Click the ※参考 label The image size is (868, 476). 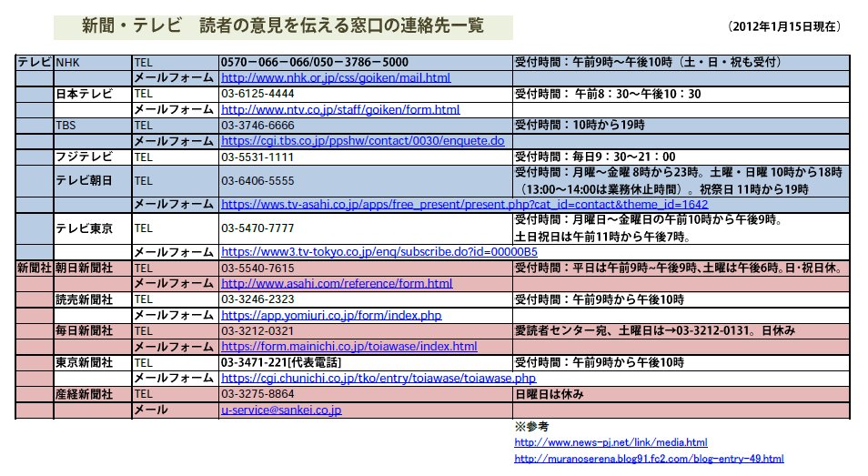pos(531,427)
